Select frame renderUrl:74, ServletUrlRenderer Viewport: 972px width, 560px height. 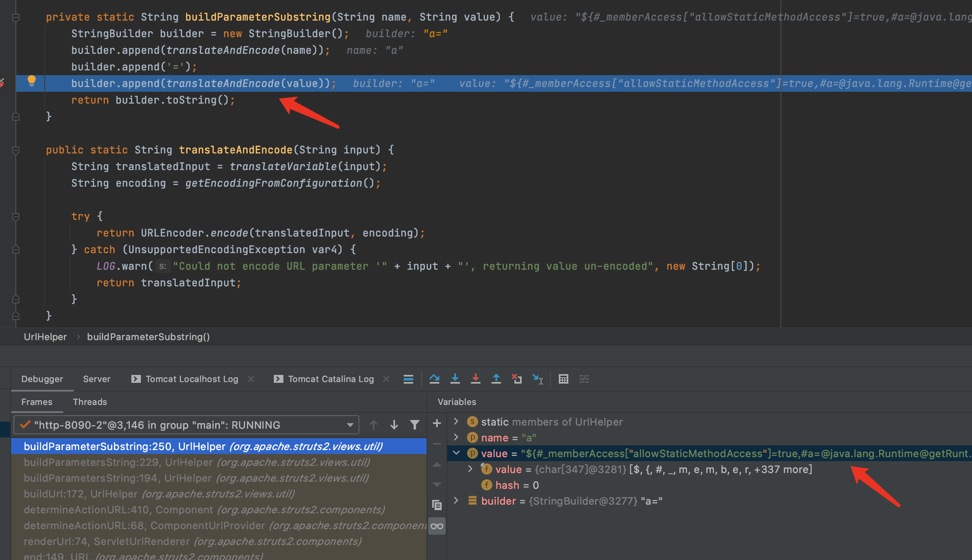219,541
